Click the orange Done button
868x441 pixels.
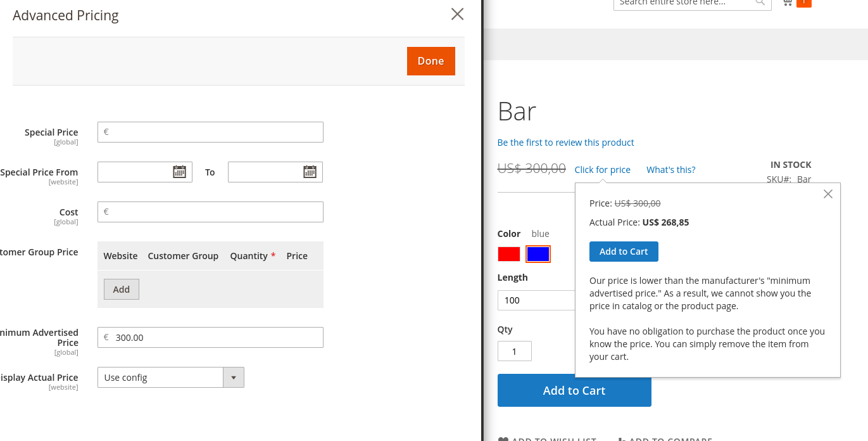click(x=431, y=61)
